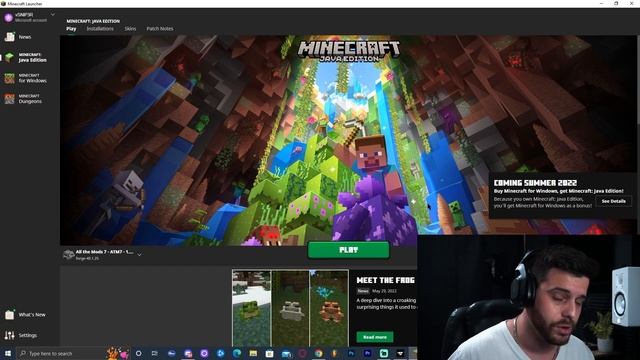Open Cortana from the taskbar
Image resolution: width=640 pixels, height=360 pixels.
(138, 353)
